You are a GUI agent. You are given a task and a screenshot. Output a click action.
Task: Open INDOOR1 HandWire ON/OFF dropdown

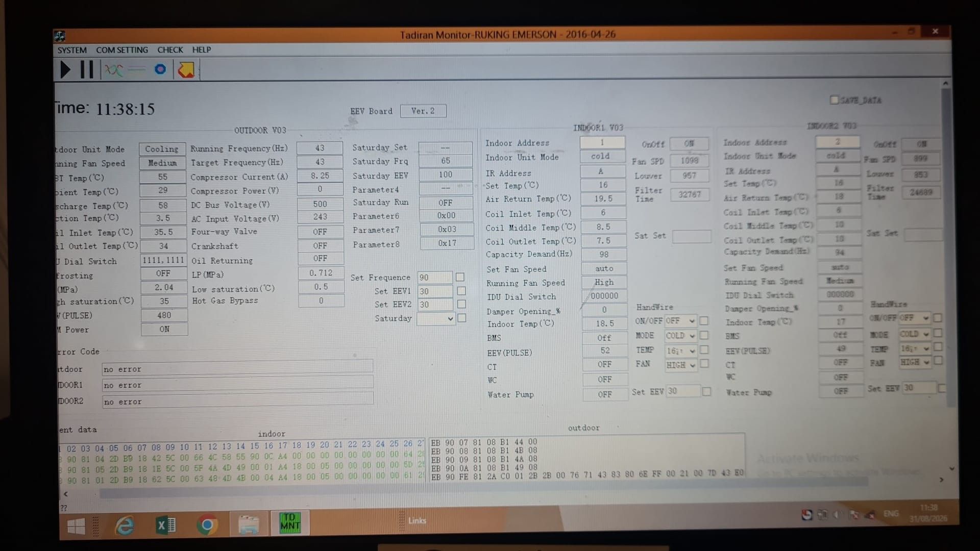(x=680, y=321)
